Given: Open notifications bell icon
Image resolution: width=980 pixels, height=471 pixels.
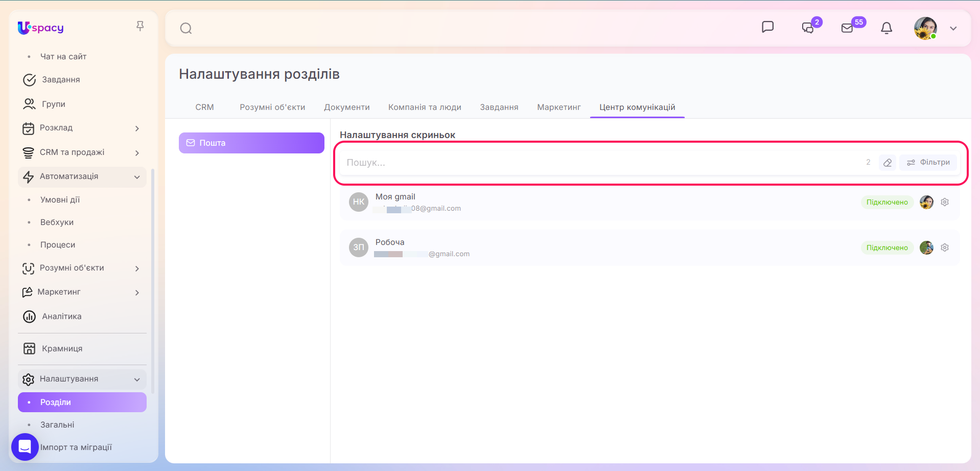Looking at the screenshot, I should tap(886, 28).
